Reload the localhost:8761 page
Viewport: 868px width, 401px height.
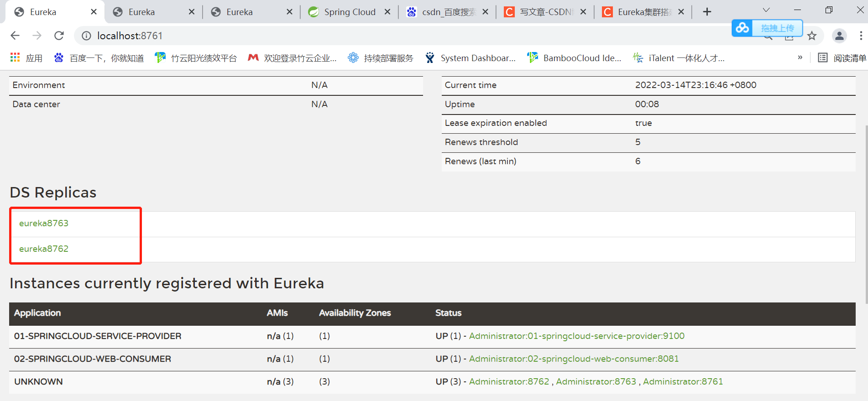59,36
